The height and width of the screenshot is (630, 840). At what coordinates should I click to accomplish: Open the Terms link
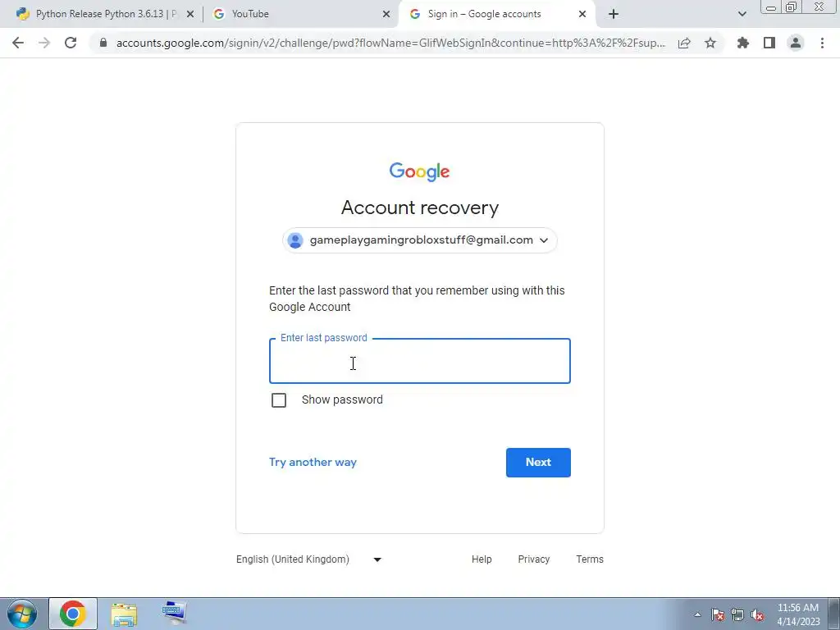coord(590,559)
